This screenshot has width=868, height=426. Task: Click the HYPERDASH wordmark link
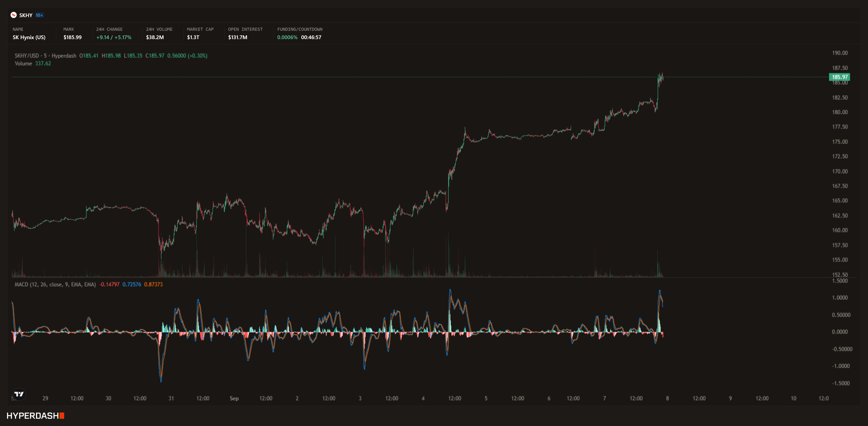point(33,416)
